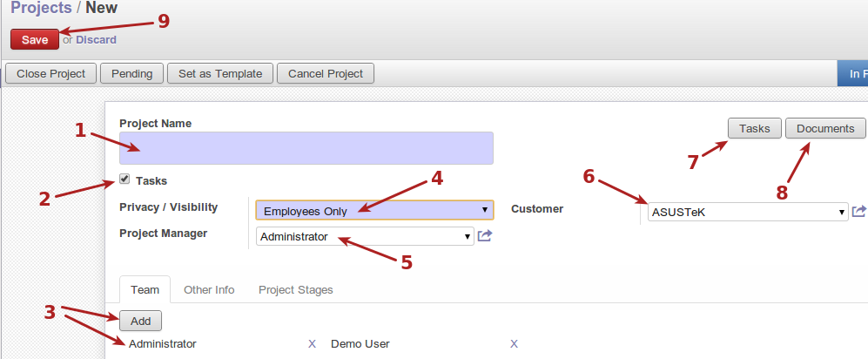The image size is (868, 359).
Task: Uncheck the Tasks checkbox
Action: point(124,179)
